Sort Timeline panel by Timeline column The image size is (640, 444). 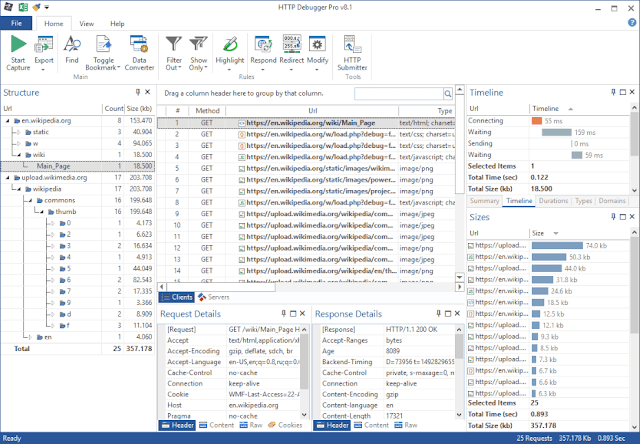pos(580,109)
